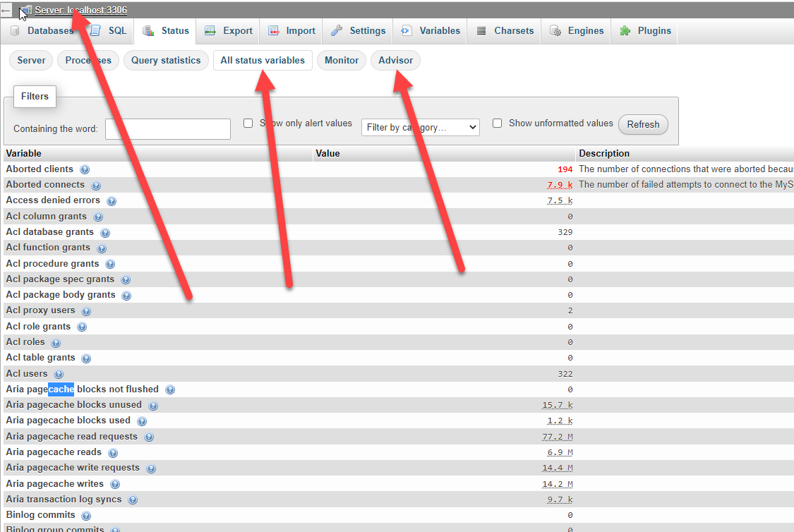Click the Access denied errors value 7.5 k
794x532 pixels.
pos(560,200)
